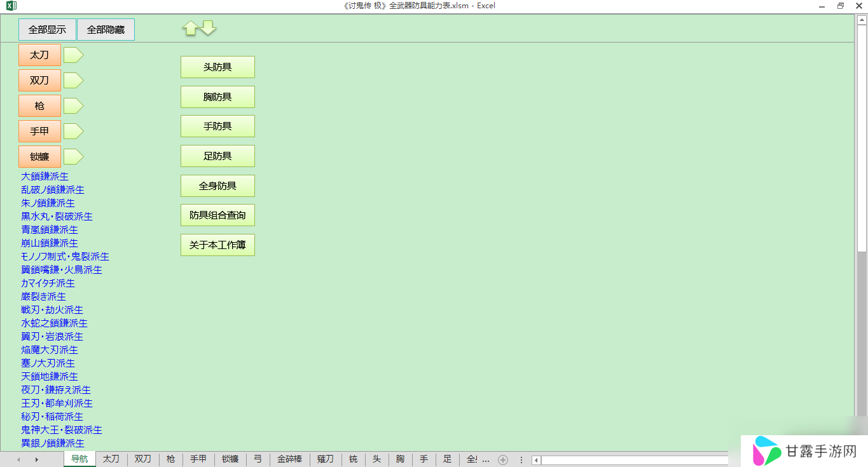This screenshot has width=868, height=467.
Task: Switch to the 锁镰 sheet tab
Action: click(x=230, y=459)
